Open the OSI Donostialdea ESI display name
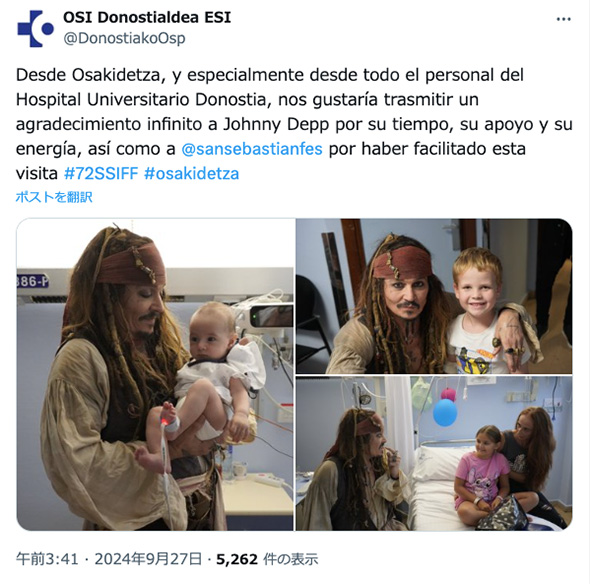The height and width of the screenshot is (584, 590). (x=147, y=17)
